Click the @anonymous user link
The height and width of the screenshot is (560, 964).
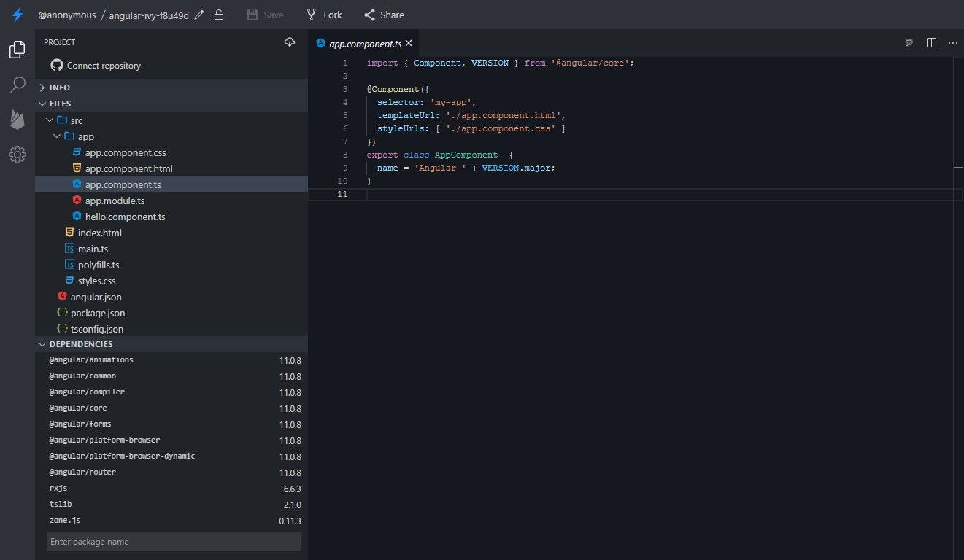coord(67,15)
